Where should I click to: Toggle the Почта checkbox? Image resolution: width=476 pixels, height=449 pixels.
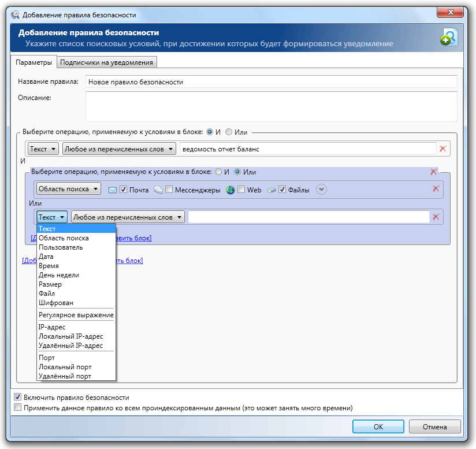123,190
